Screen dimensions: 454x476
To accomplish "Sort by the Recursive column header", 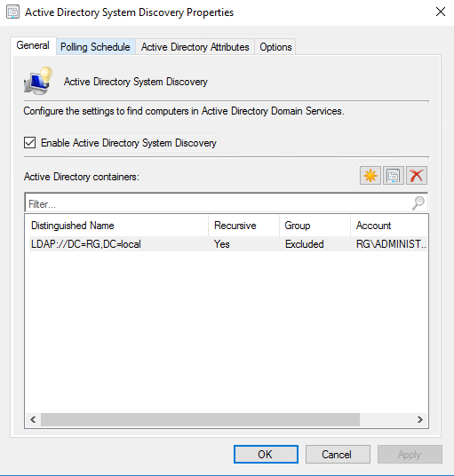I will coord(243,226).
